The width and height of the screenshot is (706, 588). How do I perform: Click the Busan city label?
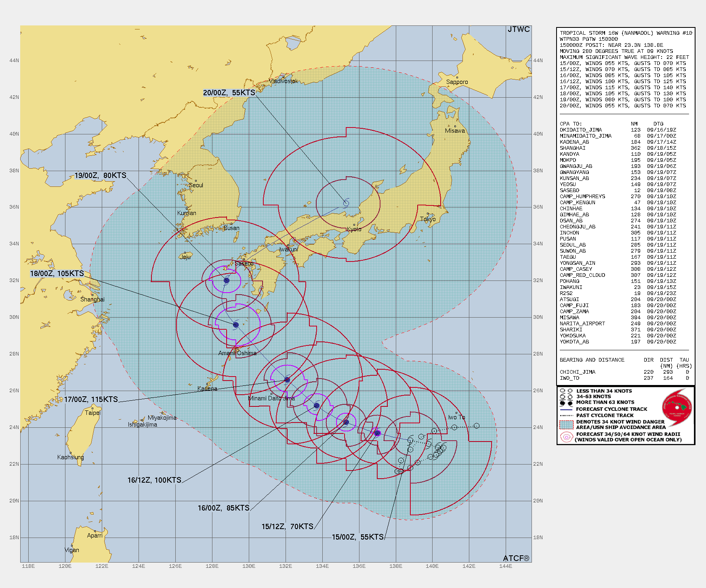click(231, 228)
